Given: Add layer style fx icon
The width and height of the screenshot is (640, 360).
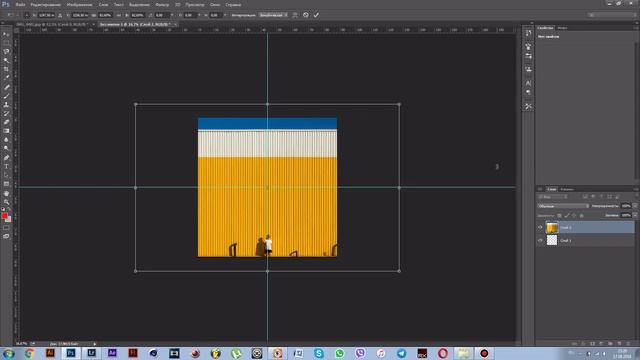Looking at the screenshot, I should click(583, 344).
